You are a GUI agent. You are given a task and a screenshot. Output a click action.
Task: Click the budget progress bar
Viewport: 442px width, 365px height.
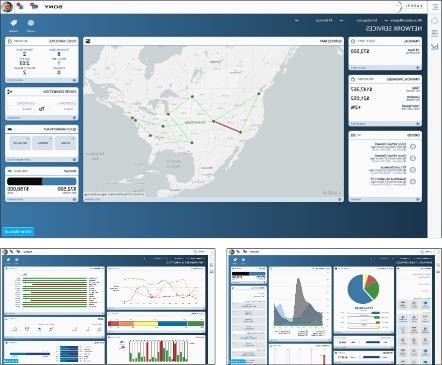click(42, 181)
